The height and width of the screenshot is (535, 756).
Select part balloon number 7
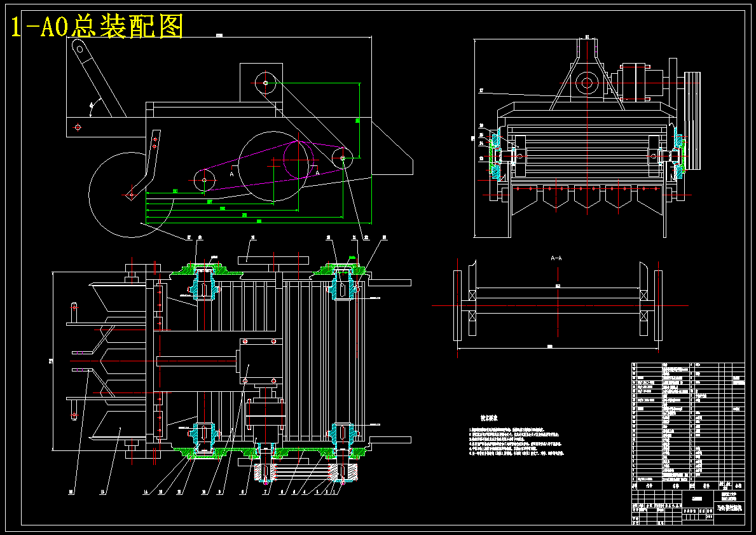265,492
